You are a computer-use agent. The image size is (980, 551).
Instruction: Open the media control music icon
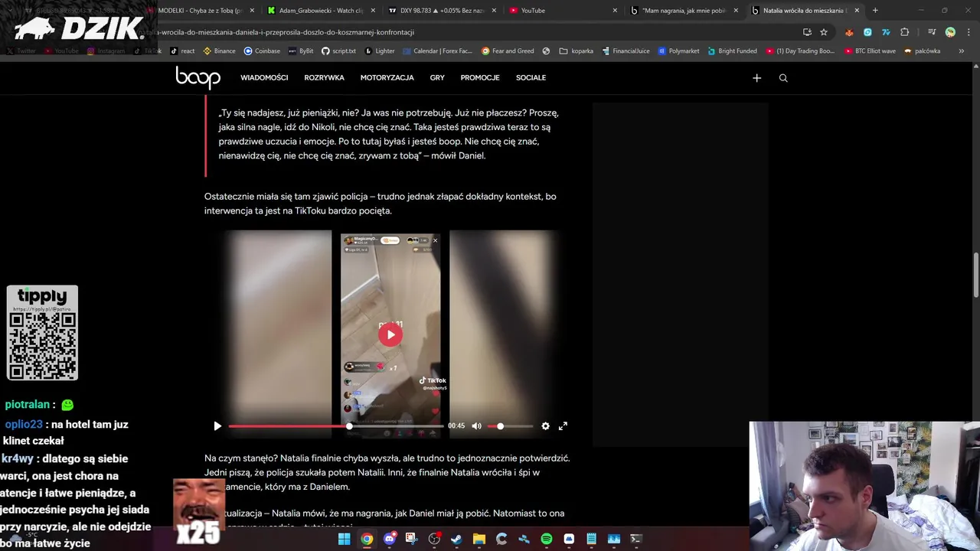932,32
